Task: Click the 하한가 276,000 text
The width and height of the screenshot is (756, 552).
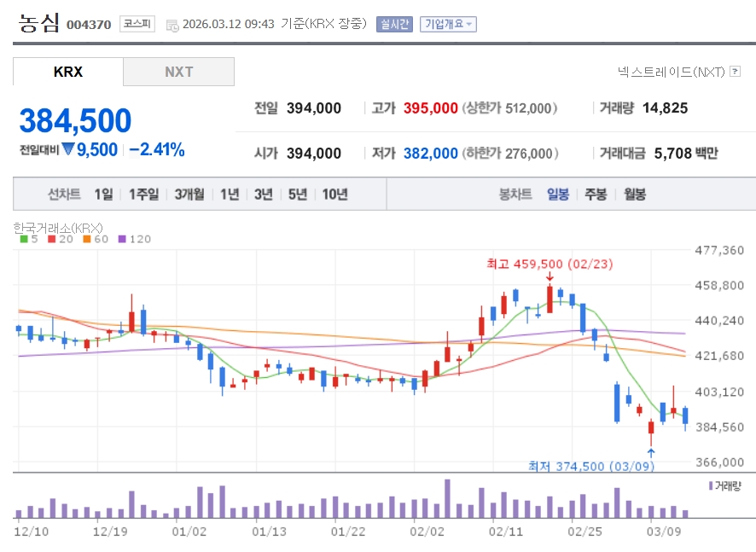Action: pos(510,154)
